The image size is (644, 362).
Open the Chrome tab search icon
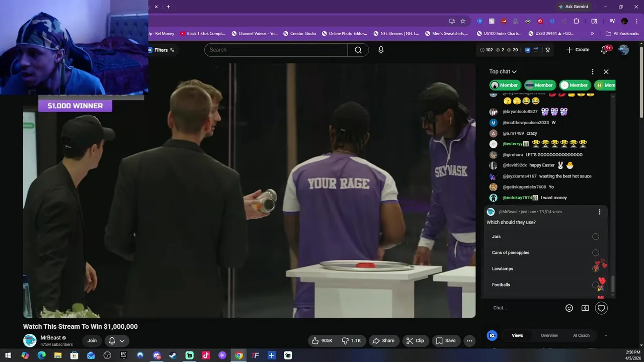click(x=594, y=21)
